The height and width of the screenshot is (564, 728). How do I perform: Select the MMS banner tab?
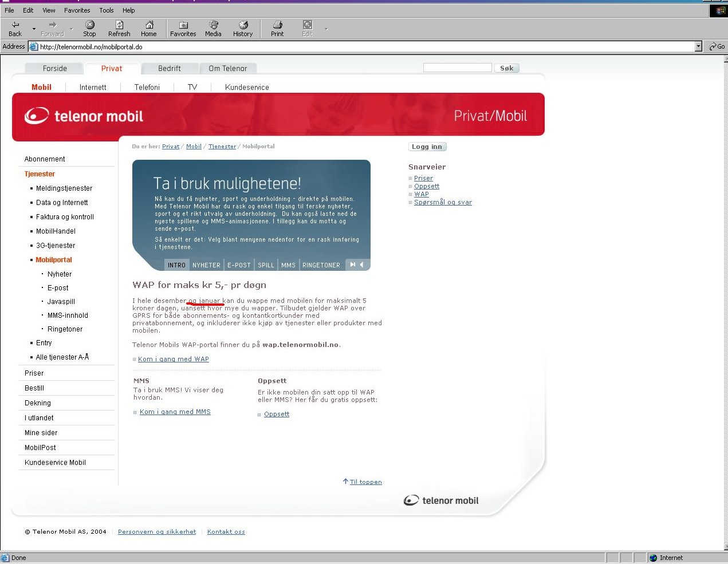[x=288, y=265]
